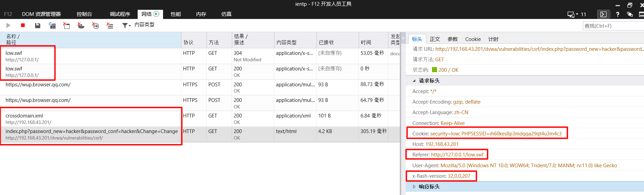
Task: Open the document mode emulation dropdown
Action: (x=576, y=14)
